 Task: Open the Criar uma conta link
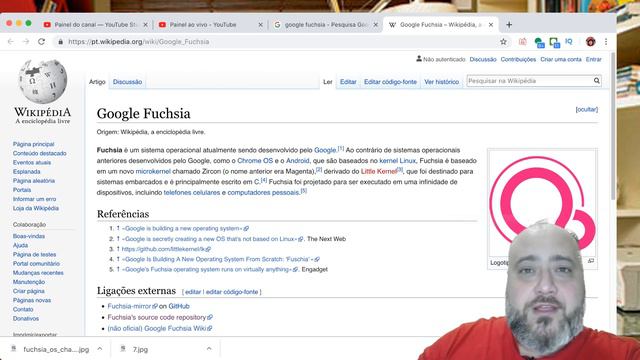pyautogui.click(x=561, y=59)
